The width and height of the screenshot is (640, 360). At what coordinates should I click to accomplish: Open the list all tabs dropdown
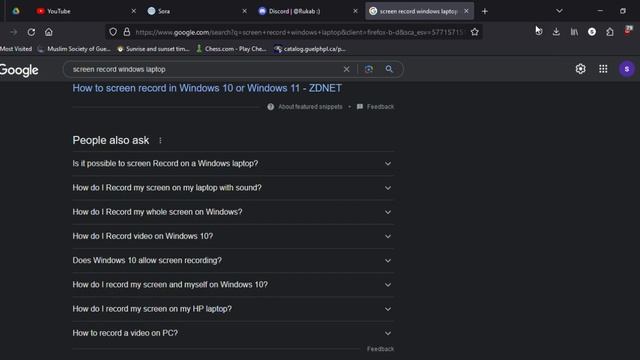pos(559,11)
